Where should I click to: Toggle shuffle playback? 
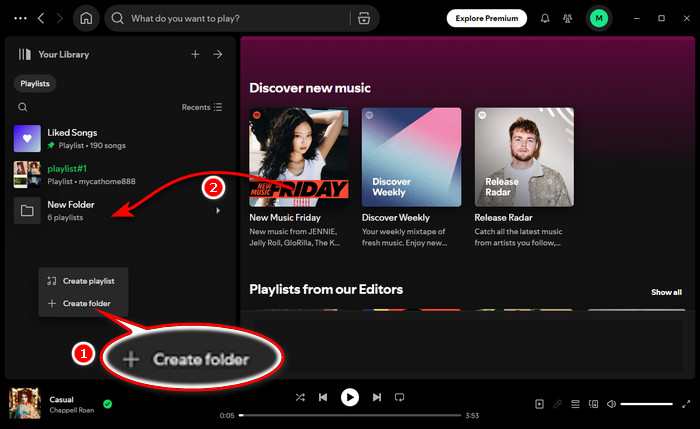click(x=300, y=397)
